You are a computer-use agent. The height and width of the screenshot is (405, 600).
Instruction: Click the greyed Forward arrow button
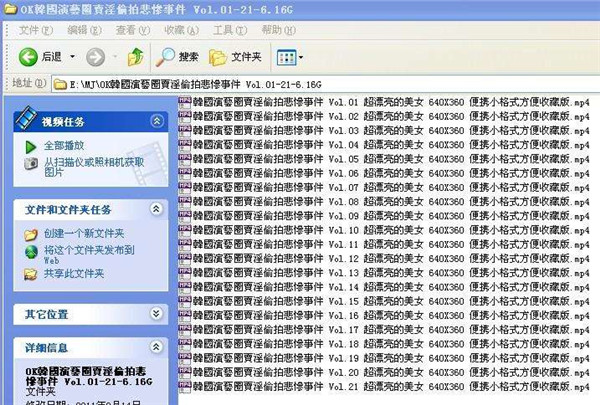(x=95, y=57)
